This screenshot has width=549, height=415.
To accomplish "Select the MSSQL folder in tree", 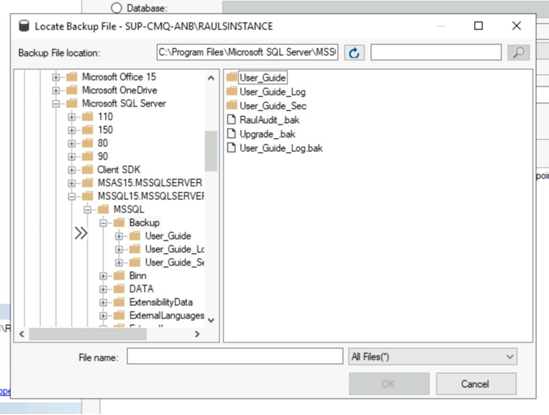I will pos(128,210).
